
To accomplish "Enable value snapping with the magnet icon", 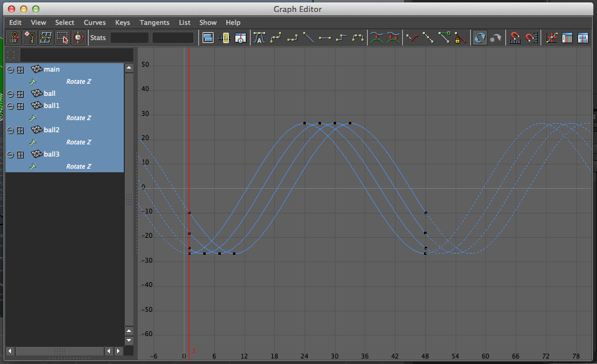I will pyautogui.click(x=531, y=37).
